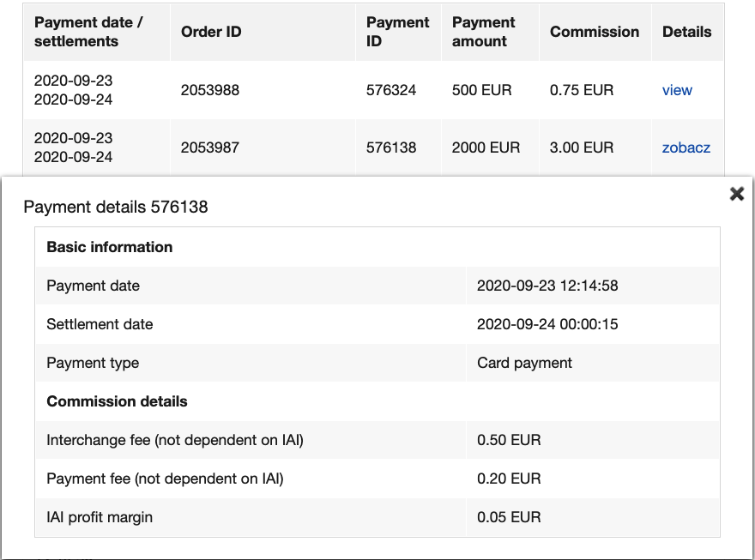Click the Commission column header
Image resolution: width=755 pixels, height=560 pixels.
595,32
